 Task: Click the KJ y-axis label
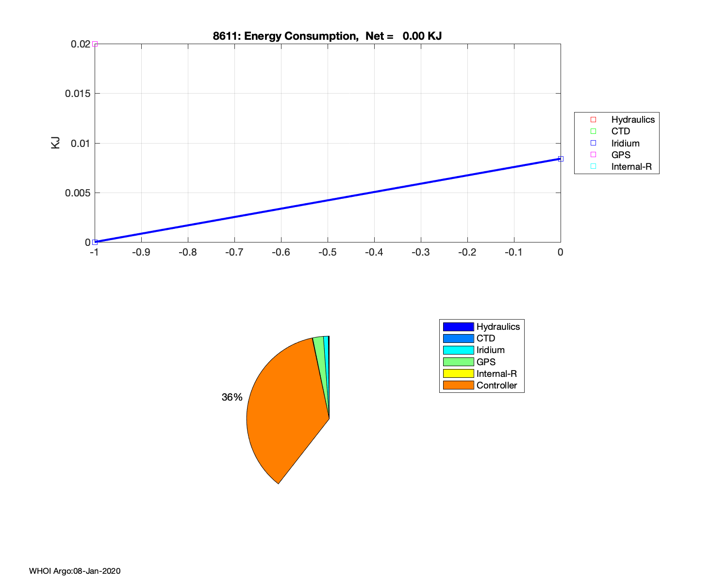[x=56, y=143]
